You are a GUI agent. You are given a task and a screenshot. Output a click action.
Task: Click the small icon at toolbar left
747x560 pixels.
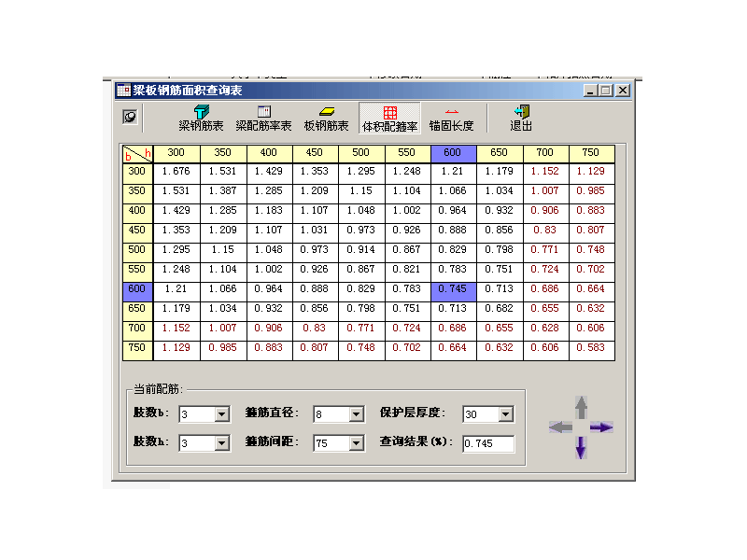(130, 117)
